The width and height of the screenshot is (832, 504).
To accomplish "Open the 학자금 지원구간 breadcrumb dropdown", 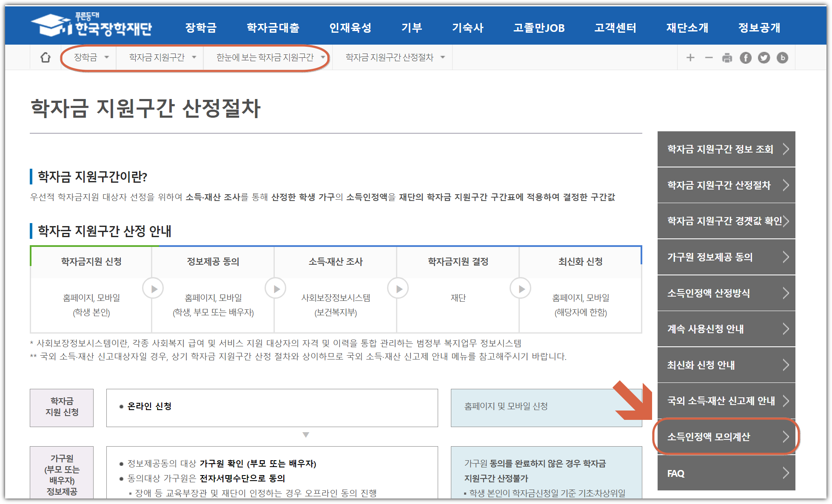I will pos(162,57).
